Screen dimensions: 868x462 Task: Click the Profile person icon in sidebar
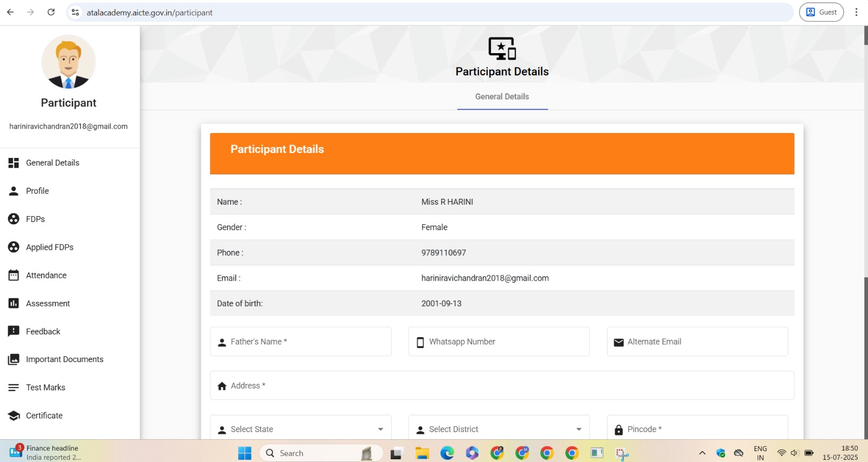pos(14,191)
